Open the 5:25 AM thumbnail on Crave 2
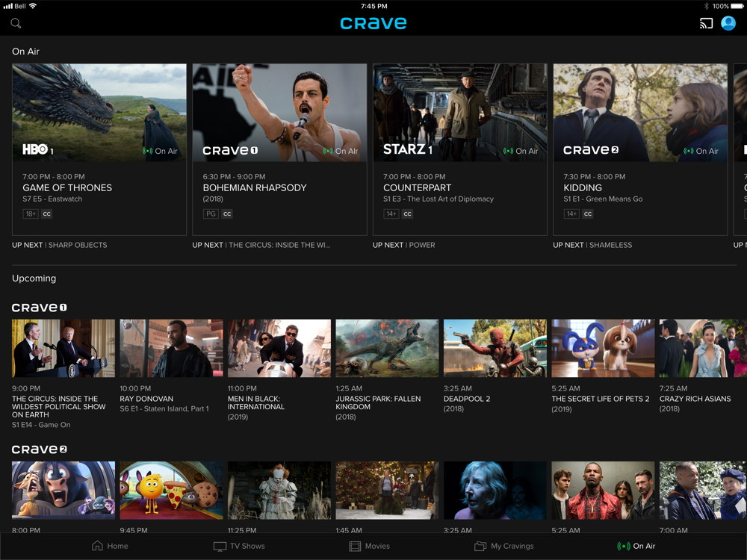 tap(603, 490)
